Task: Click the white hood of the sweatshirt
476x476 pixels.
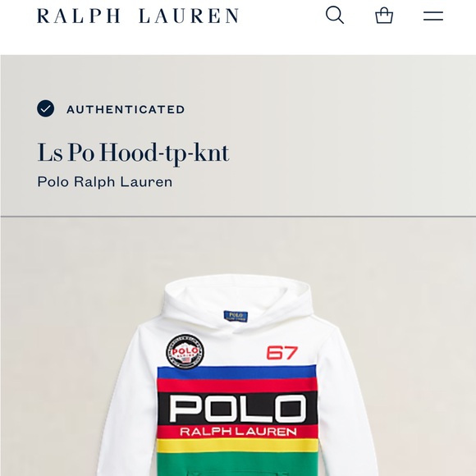Action: pos(237,300)
